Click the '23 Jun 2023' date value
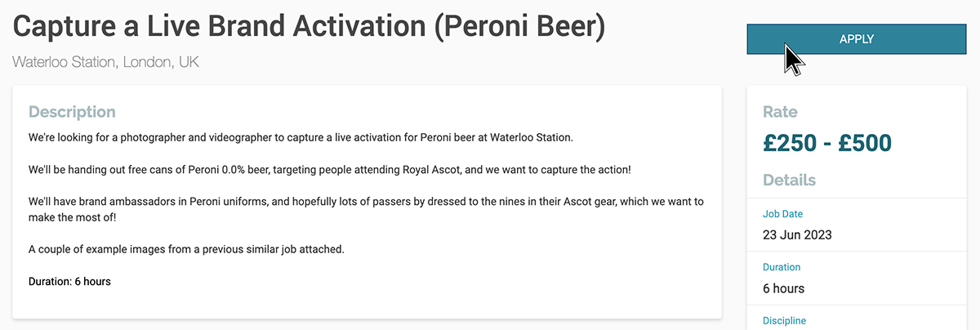 797,235
